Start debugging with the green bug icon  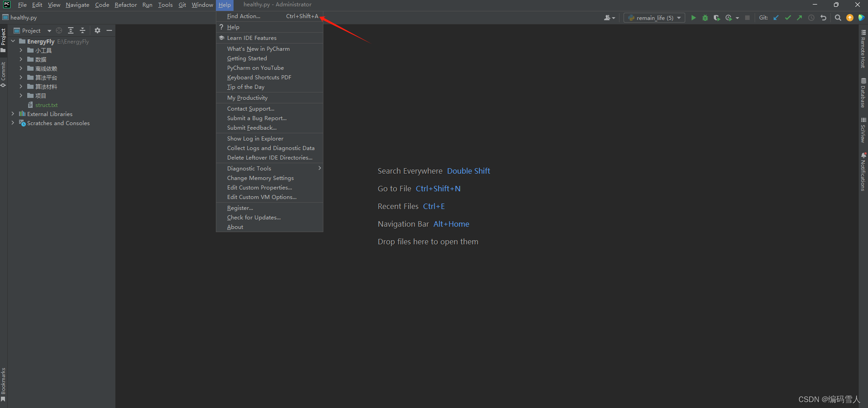[x=705, y=18]
